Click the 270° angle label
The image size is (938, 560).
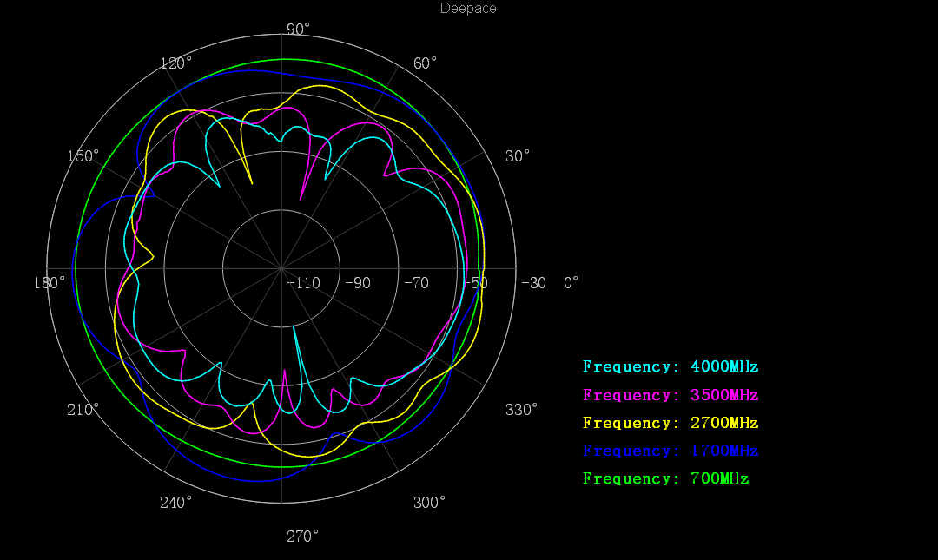pyautogui.click(x=302, y=537)
